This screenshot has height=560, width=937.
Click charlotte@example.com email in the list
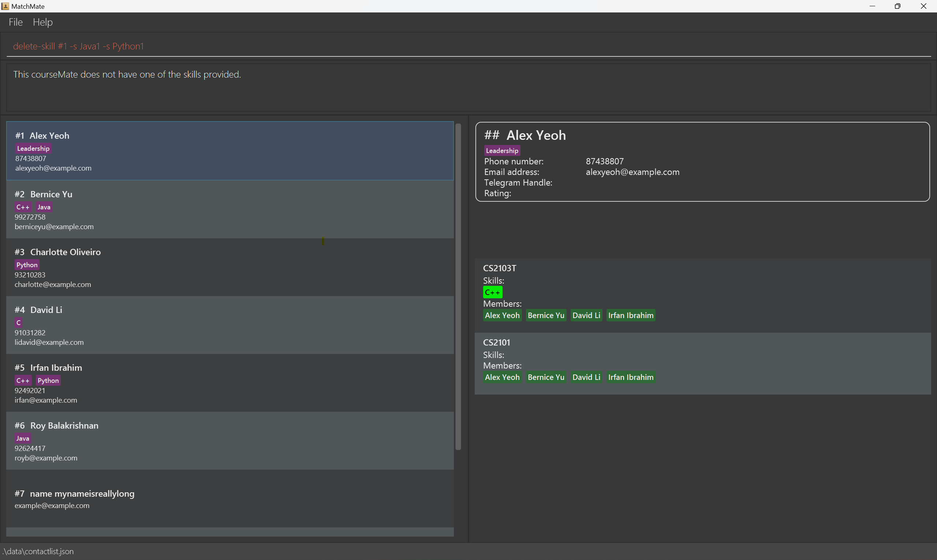click(53, 284)
